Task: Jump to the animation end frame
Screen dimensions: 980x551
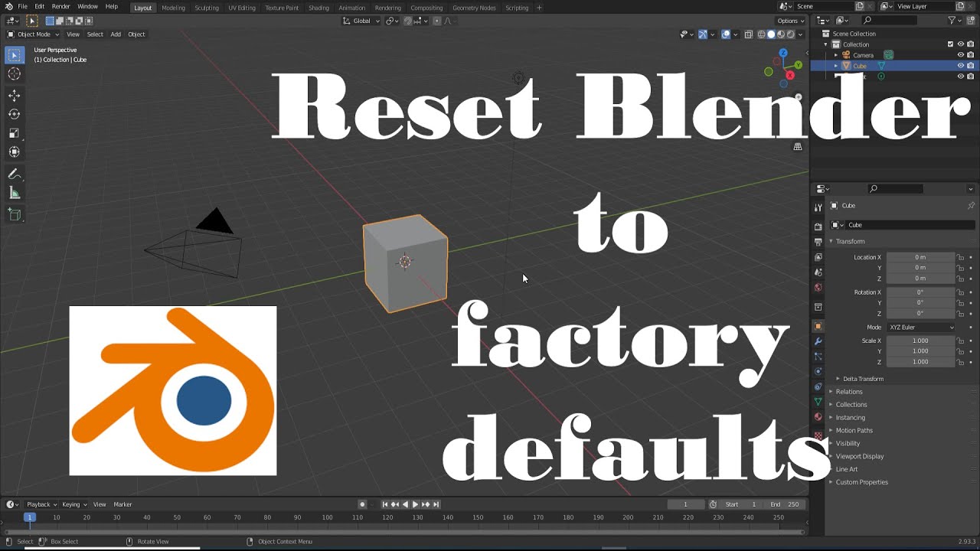Action: pyautogui.click(x=436, y=504)
